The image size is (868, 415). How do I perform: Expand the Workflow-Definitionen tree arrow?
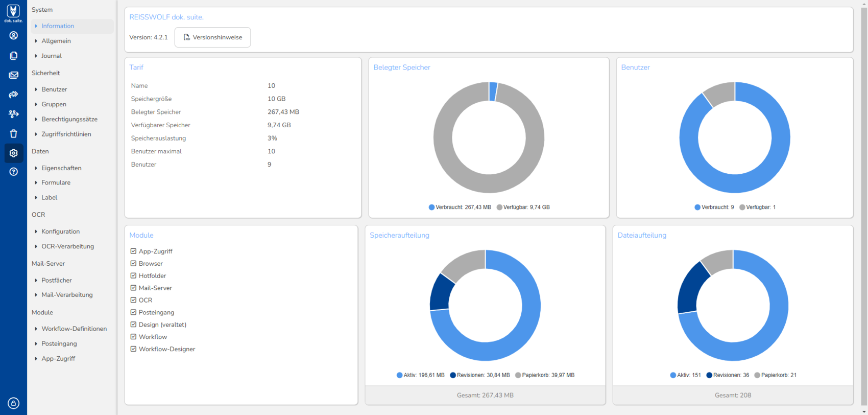pos(36,329)
